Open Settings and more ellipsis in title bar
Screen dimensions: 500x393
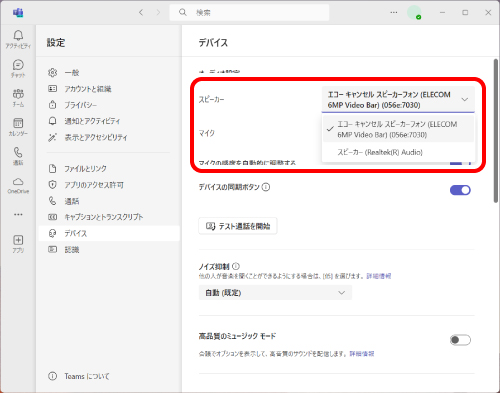pos(394,13)
